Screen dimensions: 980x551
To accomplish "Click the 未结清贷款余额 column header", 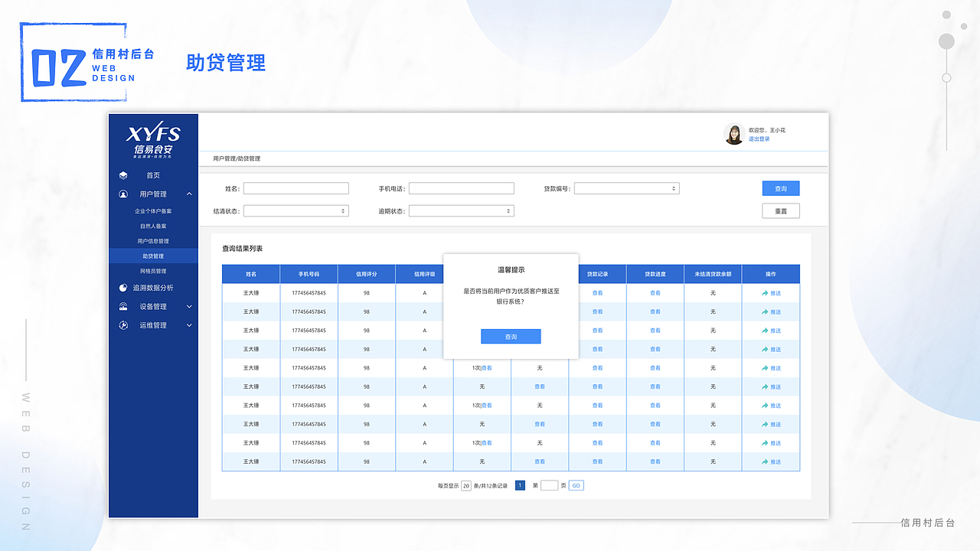I will click(x=713, y=274).
